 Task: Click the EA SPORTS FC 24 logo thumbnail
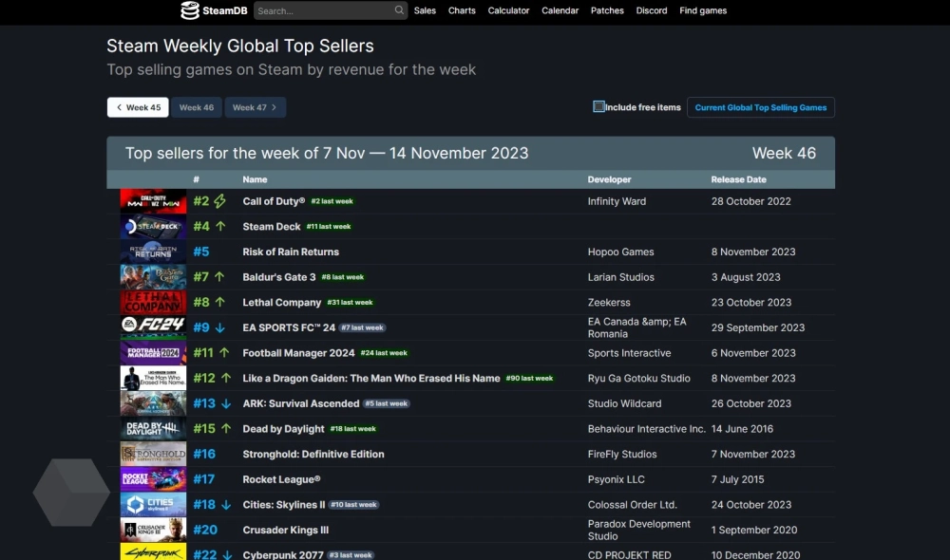click(153, 327)
